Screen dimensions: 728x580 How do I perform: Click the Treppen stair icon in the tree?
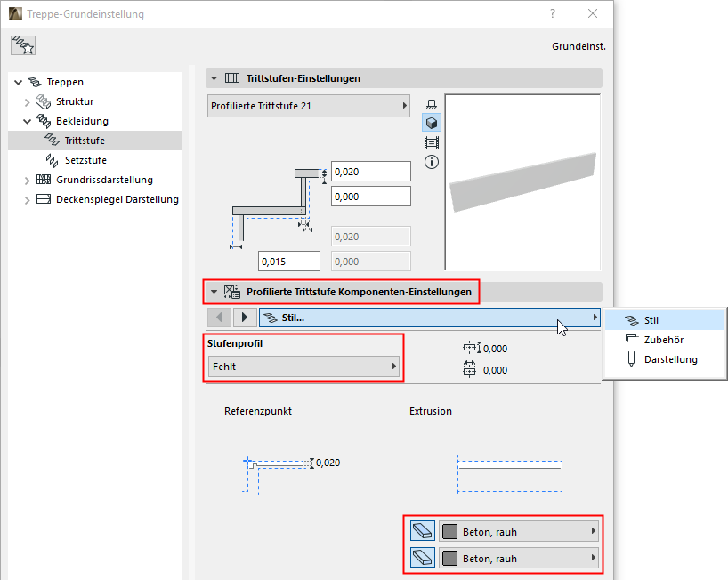pos(35,82)
